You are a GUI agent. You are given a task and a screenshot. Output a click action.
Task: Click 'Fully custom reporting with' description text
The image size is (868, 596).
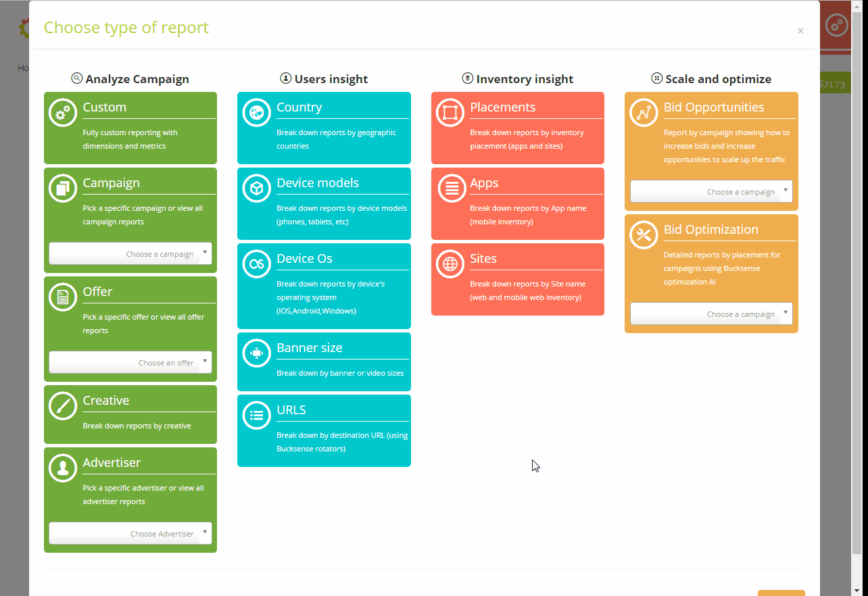coord(130,132)
